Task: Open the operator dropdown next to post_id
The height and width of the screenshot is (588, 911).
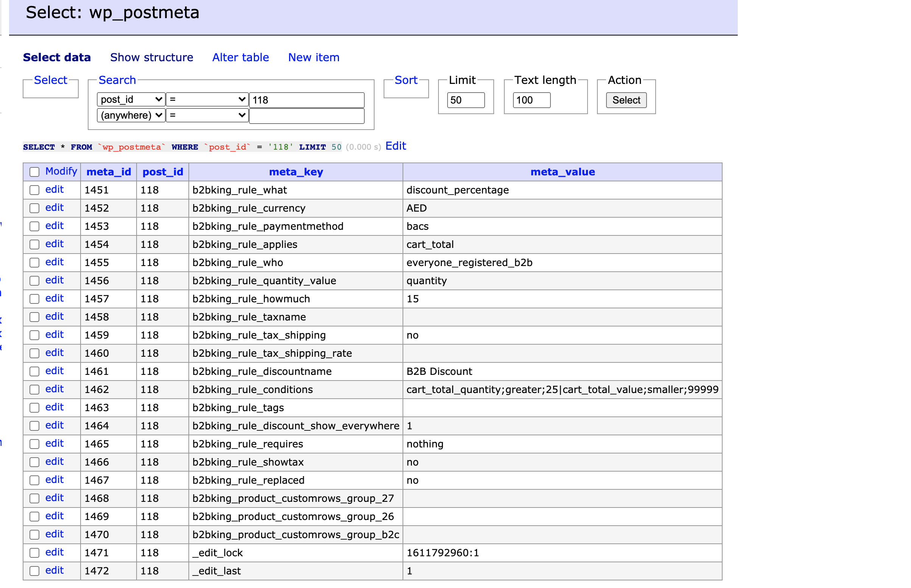Action: coord(207,99)
